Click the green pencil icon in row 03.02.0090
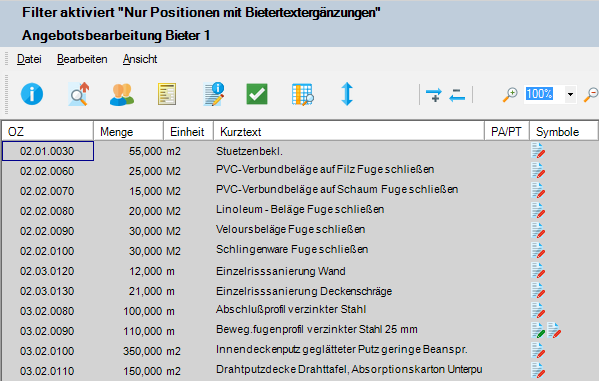Viewport: 599px width, 381px height. pos(538,330)
